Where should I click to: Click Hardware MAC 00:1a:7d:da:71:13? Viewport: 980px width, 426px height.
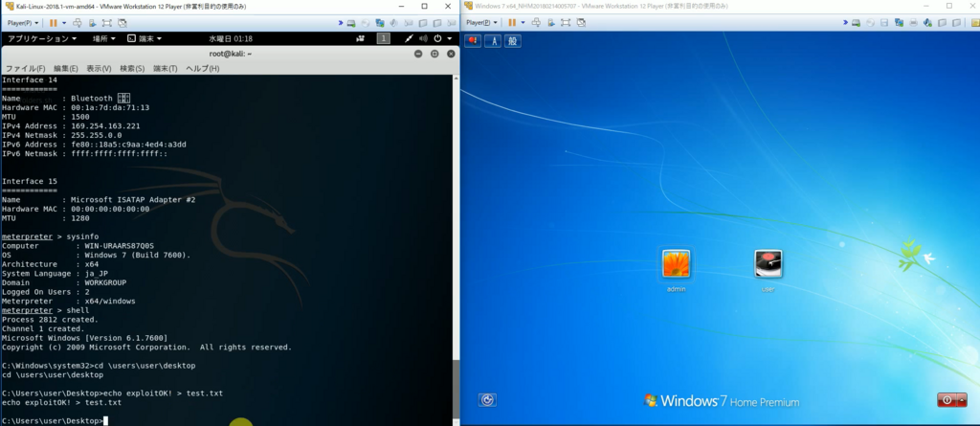(110, 107)
